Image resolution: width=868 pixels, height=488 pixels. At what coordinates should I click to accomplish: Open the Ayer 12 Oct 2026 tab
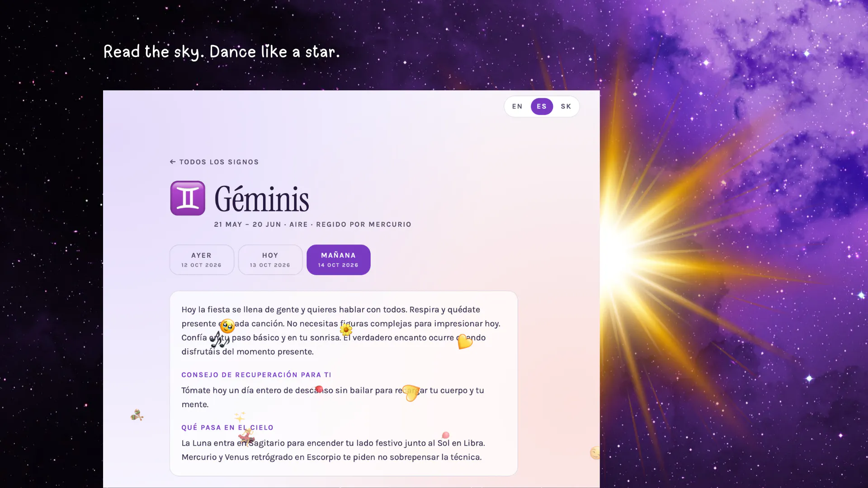pos(202,260)
